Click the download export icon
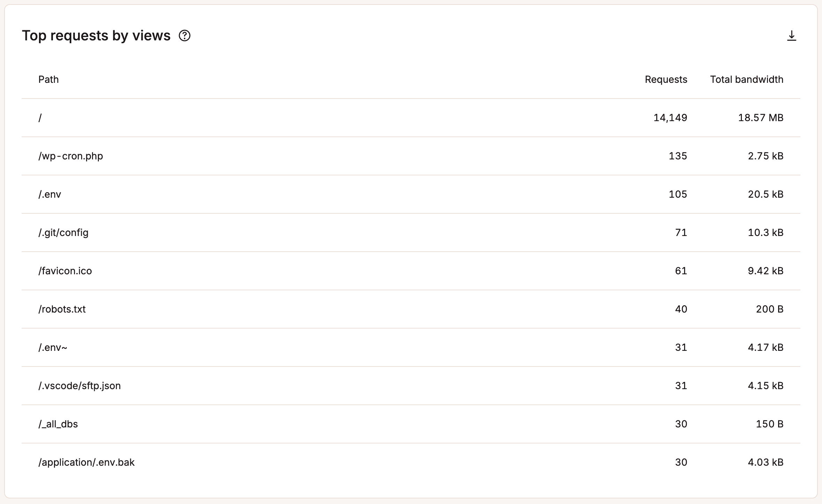822x504 pixels. [x=792, y=36]
